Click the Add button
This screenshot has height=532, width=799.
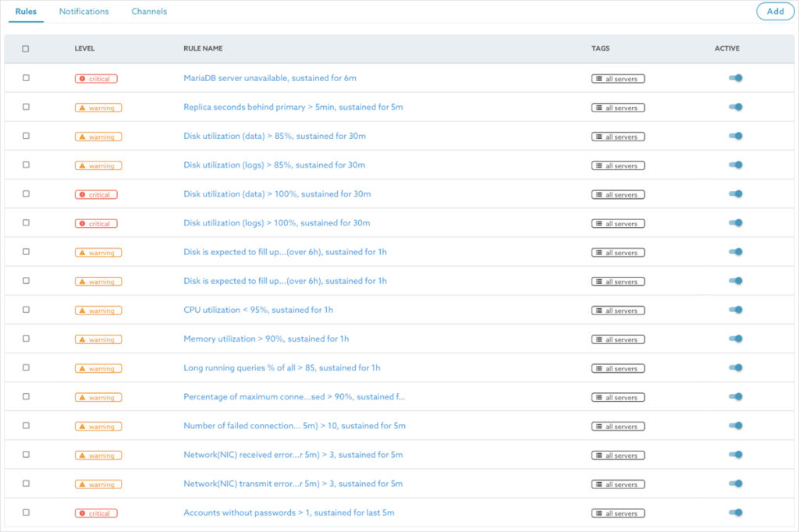click(x=775, y=12)
